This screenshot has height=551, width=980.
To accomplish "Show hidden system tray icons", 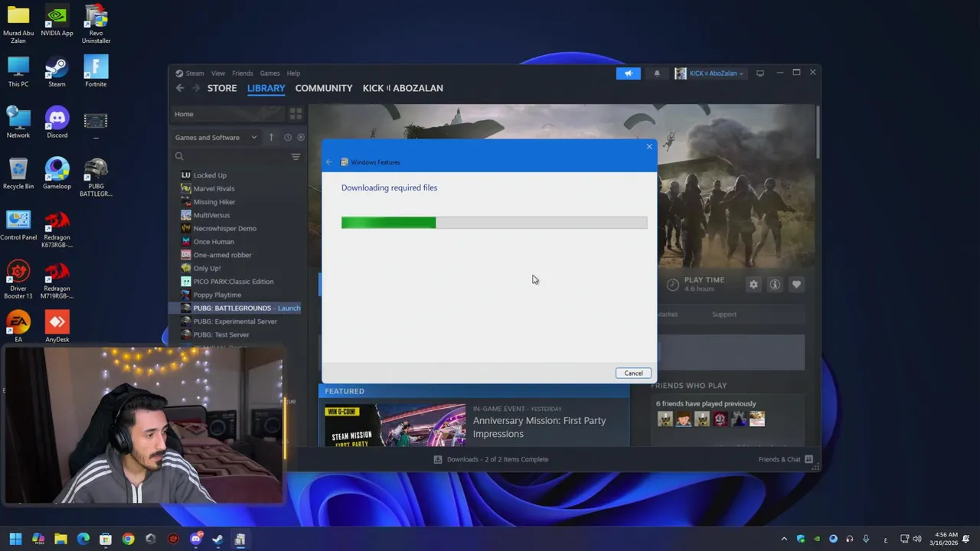I will tap(783, 539).
